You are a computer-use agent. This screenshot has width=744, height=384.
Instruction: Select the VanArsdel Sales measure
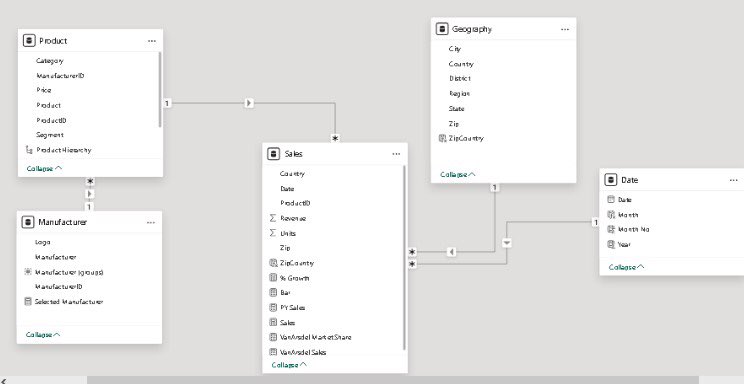[x=303, y=352]
